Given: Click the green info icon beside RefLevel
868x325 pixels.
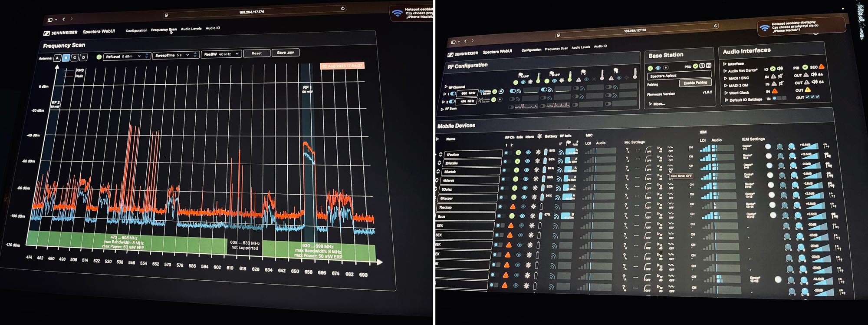Looking at the screenshot, I should click(x=99, y=57).
